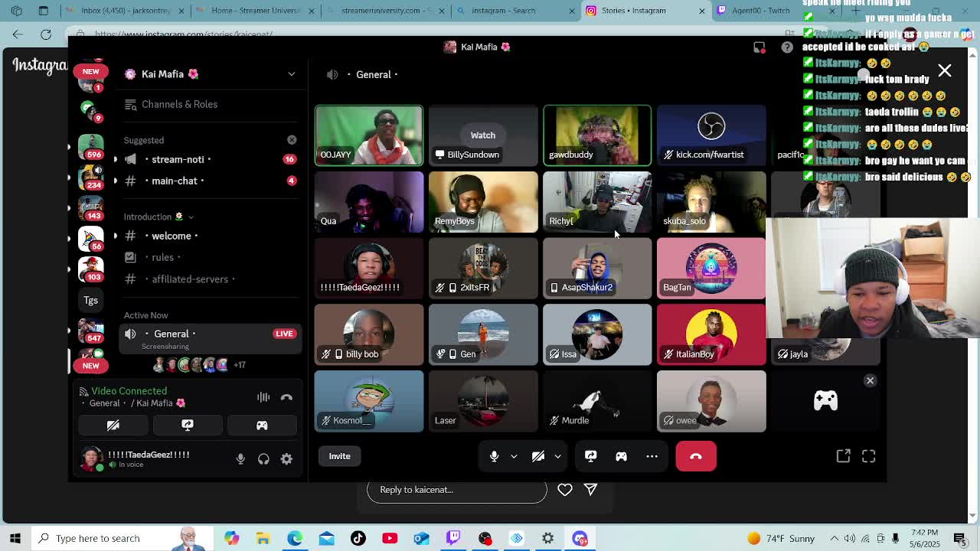980x551 pixels.
Task: Open the speaker icon beside General header
Action: 332,74
